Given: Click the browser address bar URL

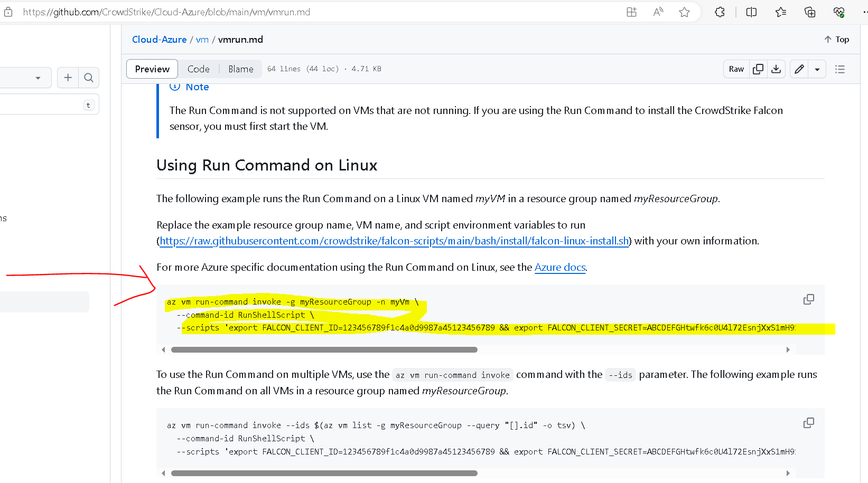Looking at the screenshot, I should pos(166,12).
